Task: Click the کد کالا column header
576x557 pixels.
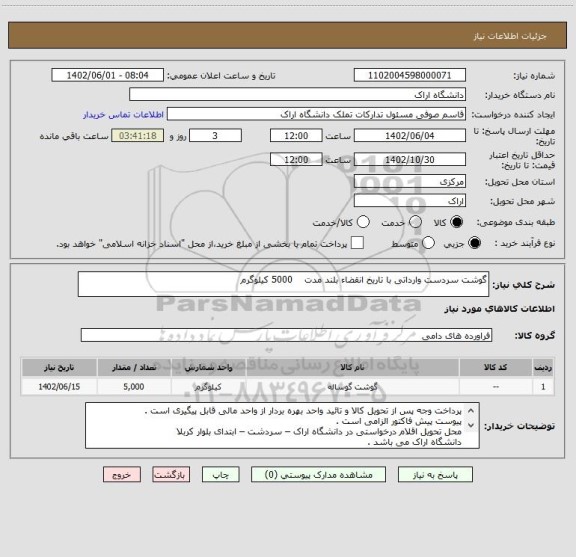Action: point(496,367)
